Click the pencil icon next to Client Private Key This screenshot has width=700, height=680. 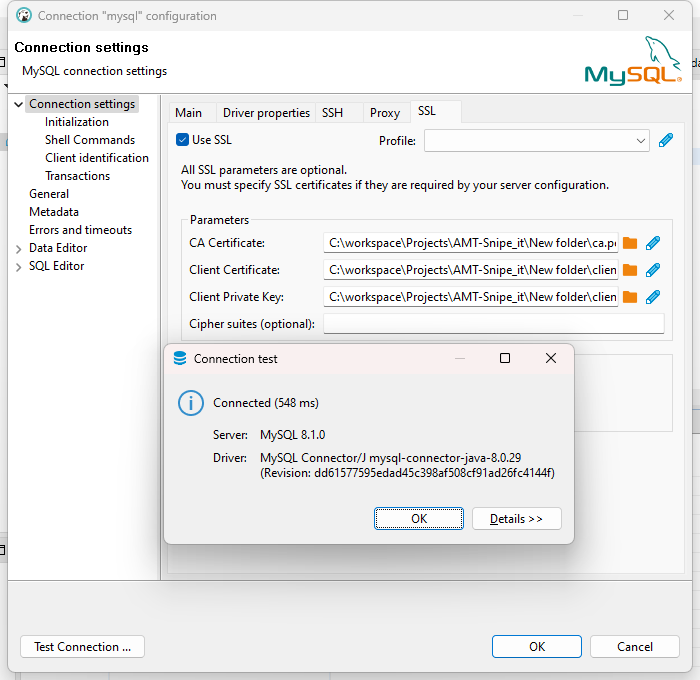coord(653,297)
